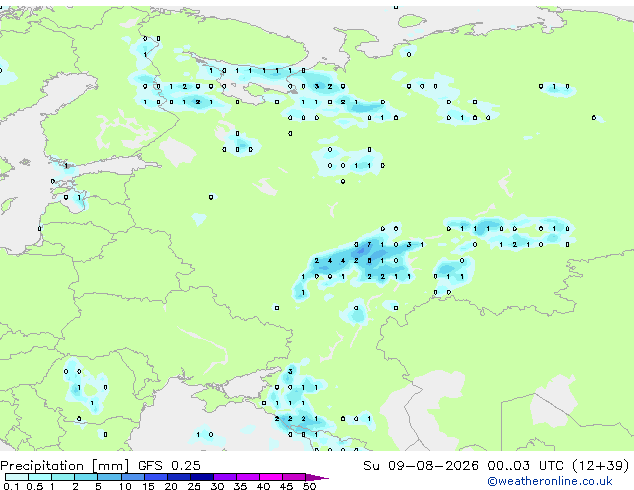Select the 0.1–0.5 mm legend color swatch
This screenshot has width=634, height=490.
(17, 477)
